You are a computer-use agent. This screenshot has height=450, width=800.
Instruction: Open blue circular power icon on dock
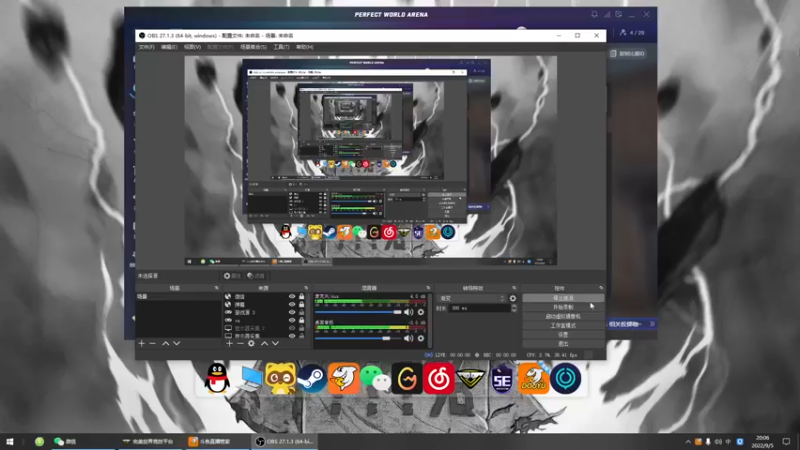click(565, 379)
